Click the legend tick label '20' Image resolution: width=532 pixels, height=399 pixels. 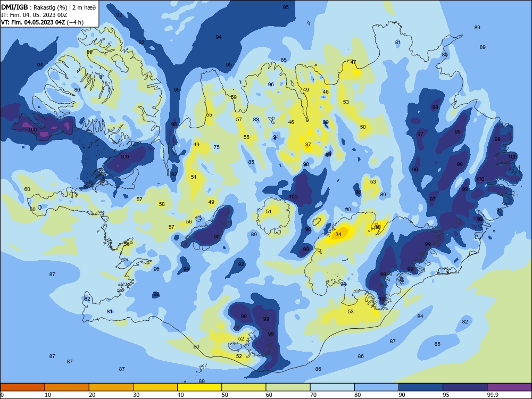tap(92, 395)
